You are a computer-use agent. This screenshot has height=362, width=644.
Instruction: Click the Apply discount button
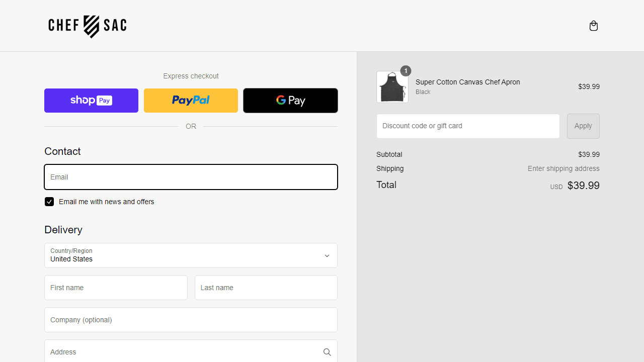pos(583,126)
